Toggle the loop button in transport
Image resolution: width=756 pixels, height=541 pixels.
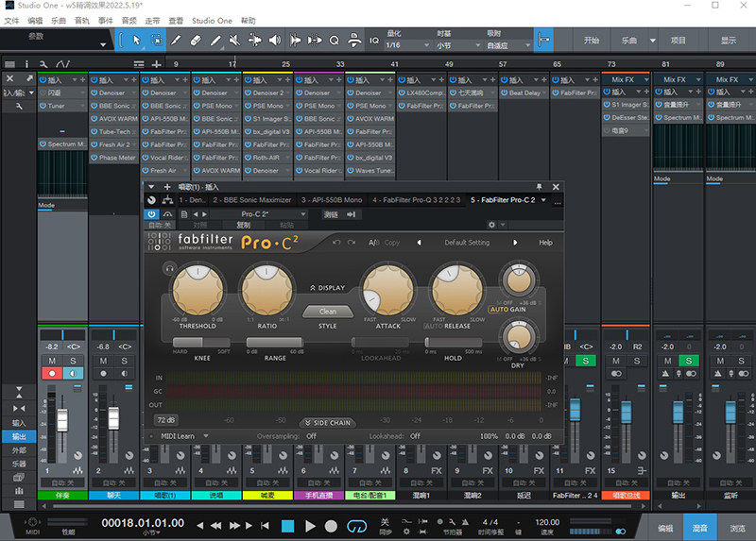coord(357,526)
